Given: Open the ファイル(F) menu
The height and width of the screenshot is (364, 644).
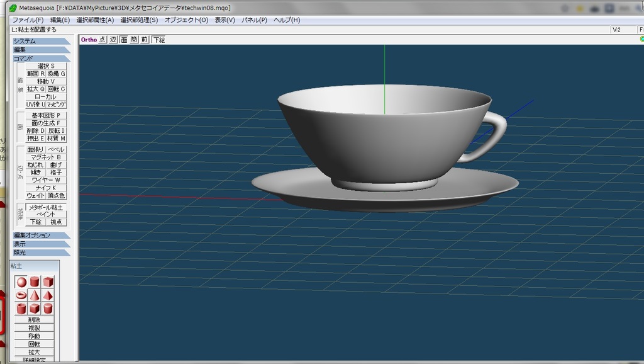Looking at the screenshot, I should pos(28,20).
